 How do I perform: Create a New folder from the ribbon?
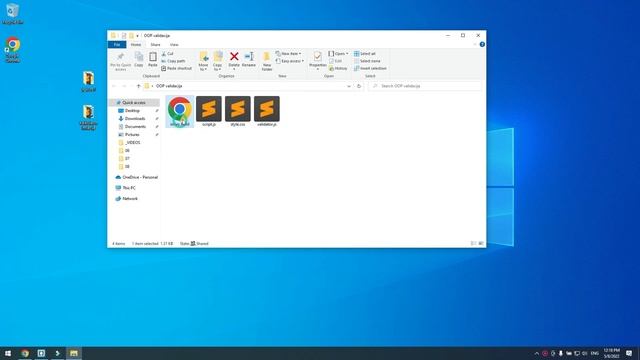pos(267,61)
